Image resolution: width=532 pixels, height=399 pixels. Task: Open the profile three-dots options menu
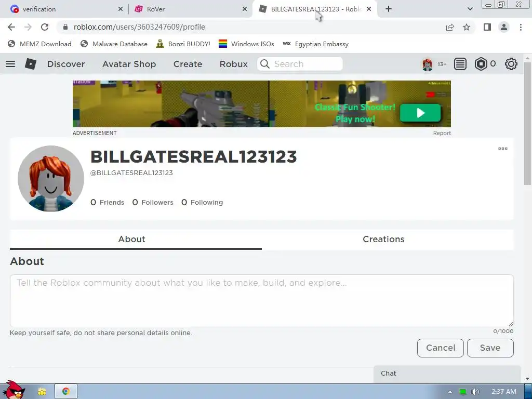click(x=503, y=149)
